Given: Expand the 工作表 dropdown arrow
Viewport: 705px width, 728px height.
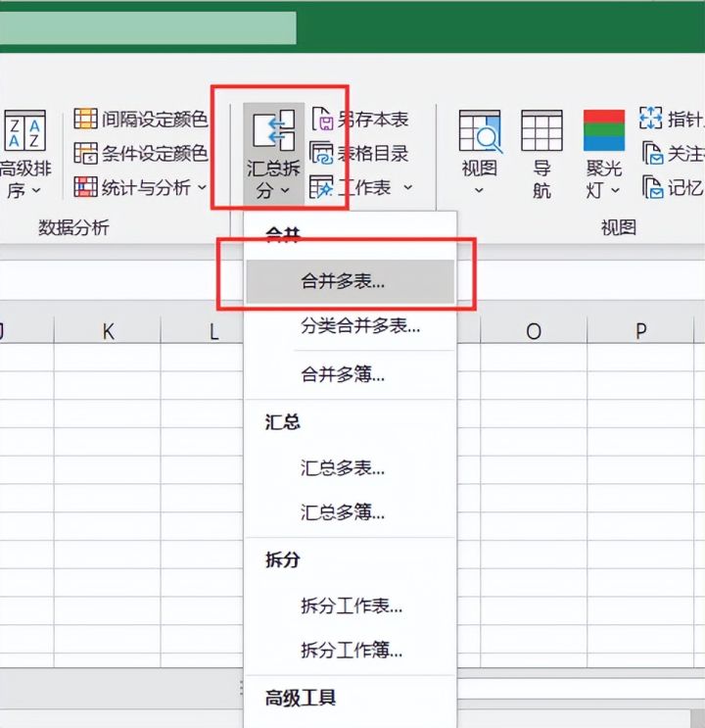Looking at the screenshot, I should coord(407,187).
